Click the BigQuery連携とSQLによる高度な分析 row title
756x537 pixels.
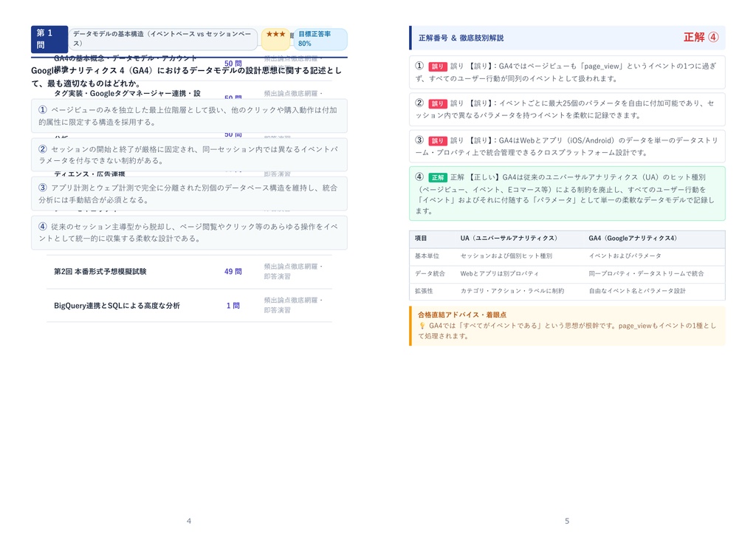click(117, 306)
